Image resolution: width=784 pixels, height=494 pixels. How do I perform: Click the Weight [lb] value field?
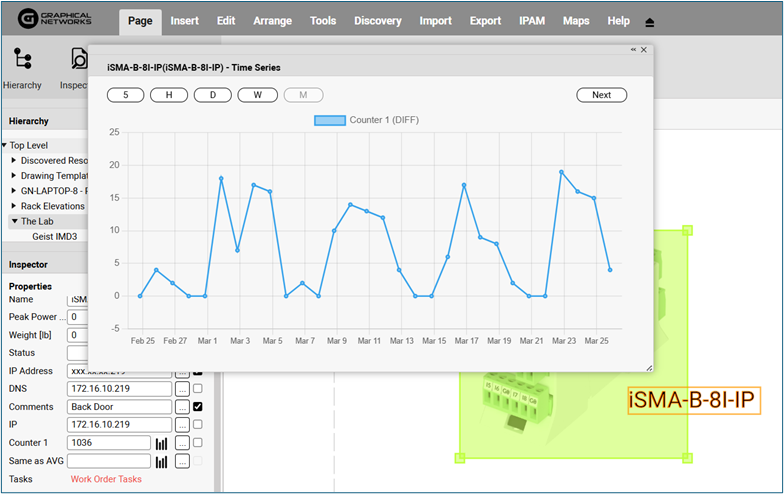tap(78, 335)
